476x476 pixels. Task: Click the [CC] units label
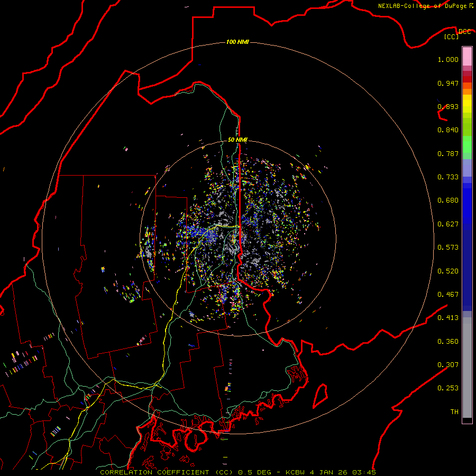click(x=452, y=36)
